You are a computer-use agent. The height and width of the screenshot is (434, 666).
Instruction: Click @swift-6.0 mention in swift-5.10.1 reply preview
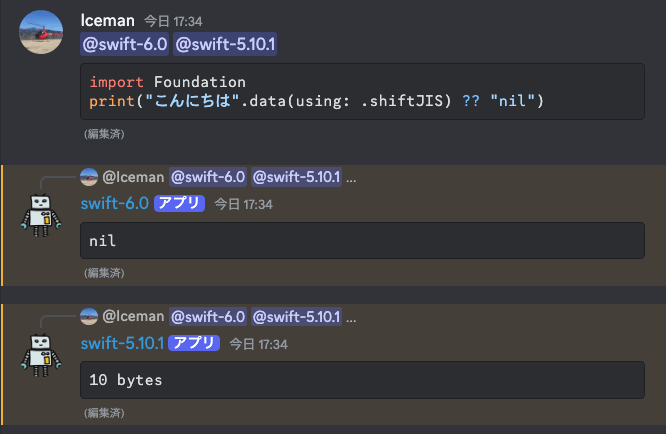pyautogui.click(x=208, y=316)
